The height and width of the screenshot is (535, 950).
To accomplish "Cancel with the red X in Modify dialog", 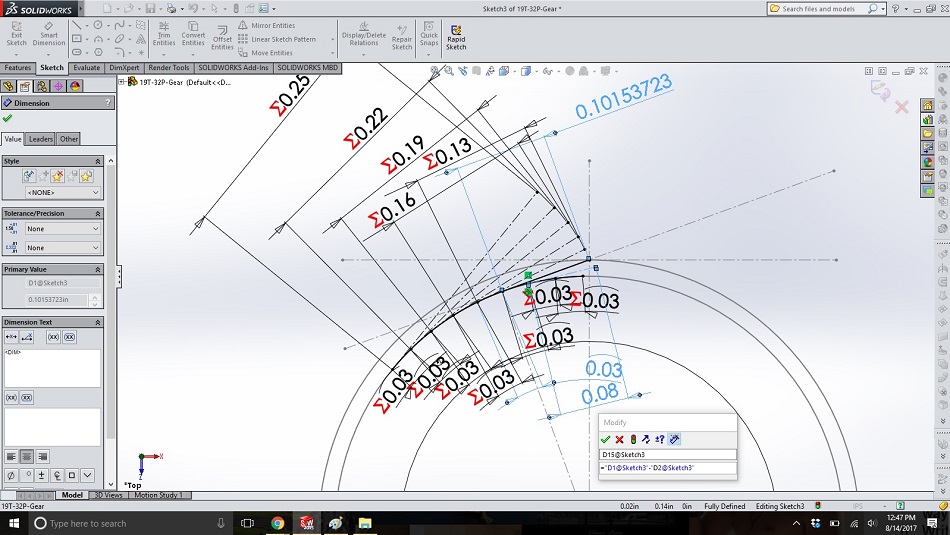I will [x=619, y=439].
